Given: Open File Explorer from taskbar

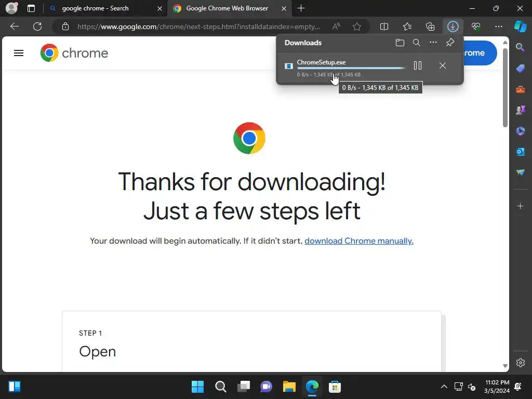Looking at the screenshot, I should [x=289, y=387].
